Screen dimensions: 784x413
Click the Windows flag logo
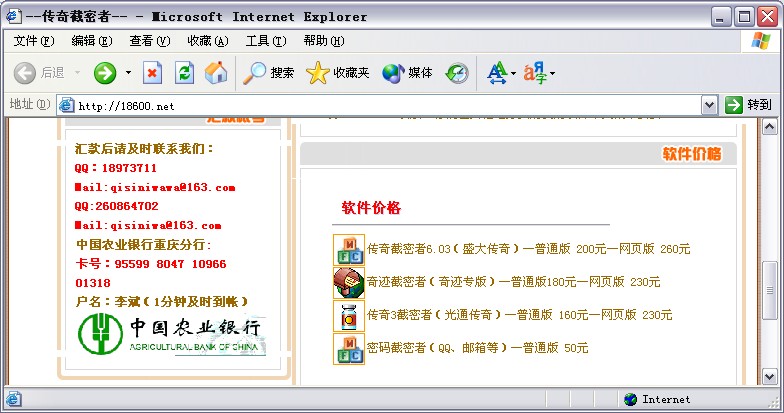760,41
